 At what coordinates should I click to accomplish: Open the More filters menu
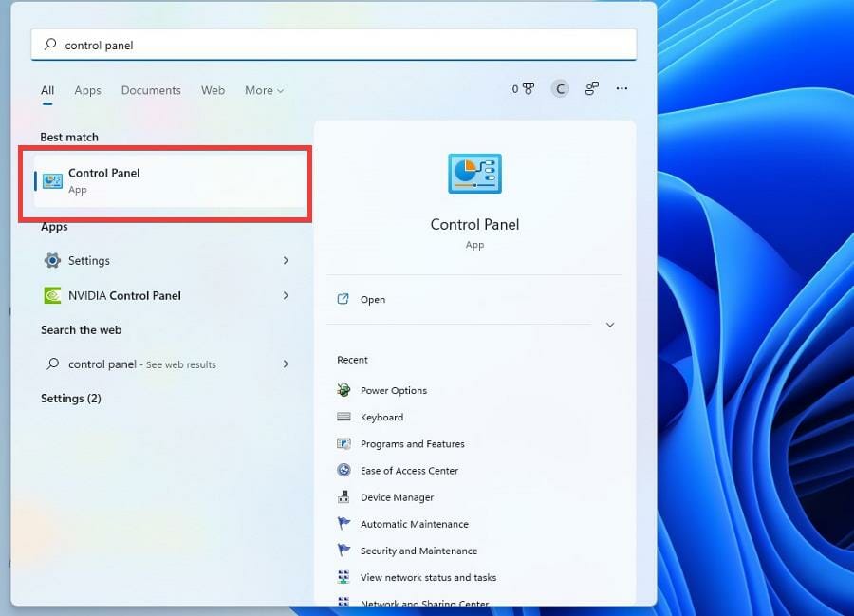[258, 90]
